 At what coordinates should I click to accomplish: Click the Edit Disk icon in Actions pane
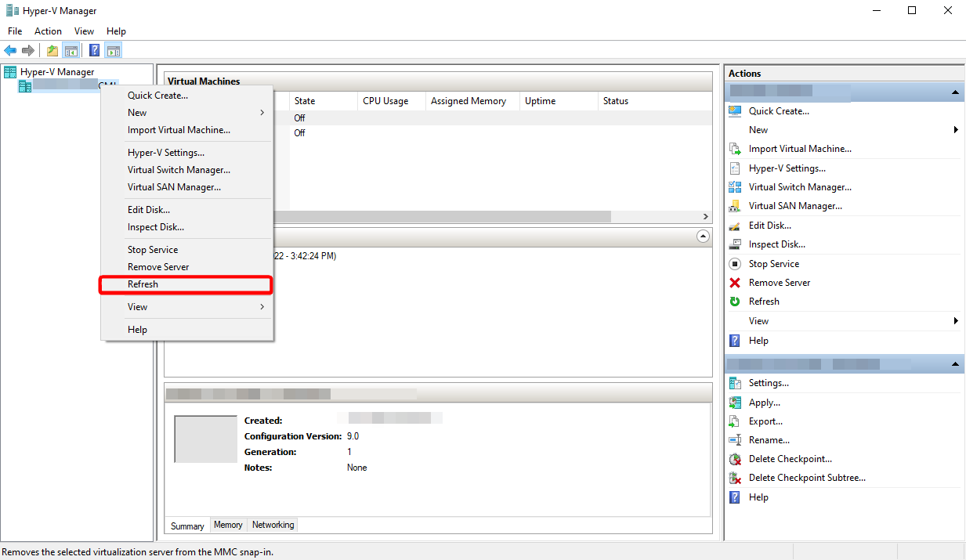735,226
